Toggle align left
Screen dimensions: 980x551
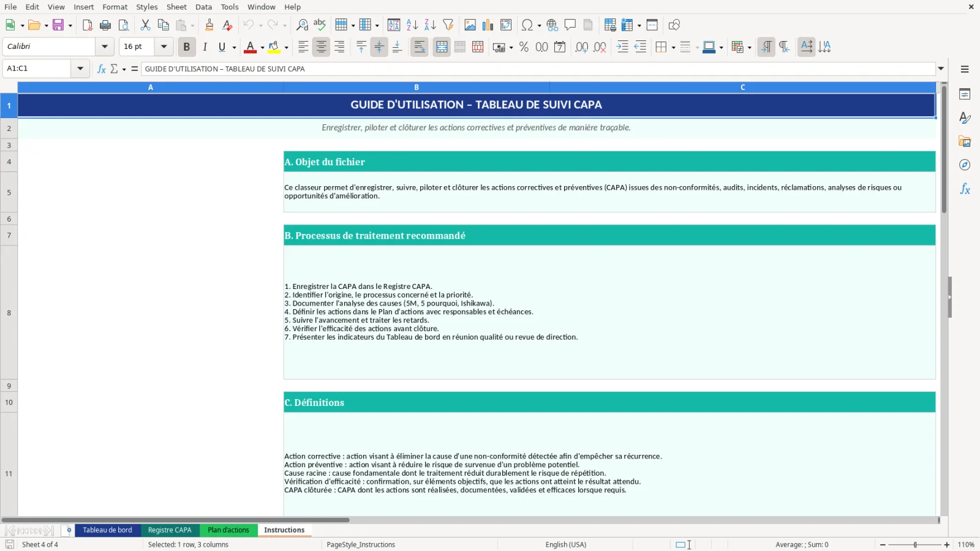pos(303,47)
